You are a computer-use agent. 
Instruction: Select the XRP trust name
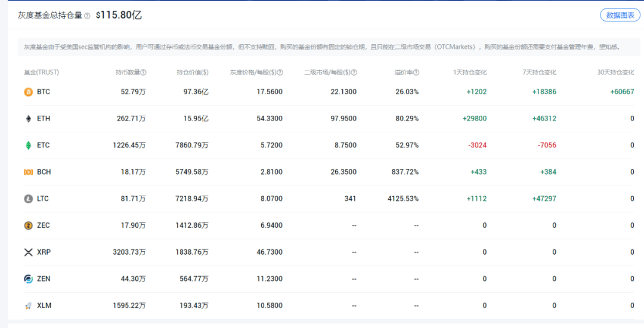44,252
